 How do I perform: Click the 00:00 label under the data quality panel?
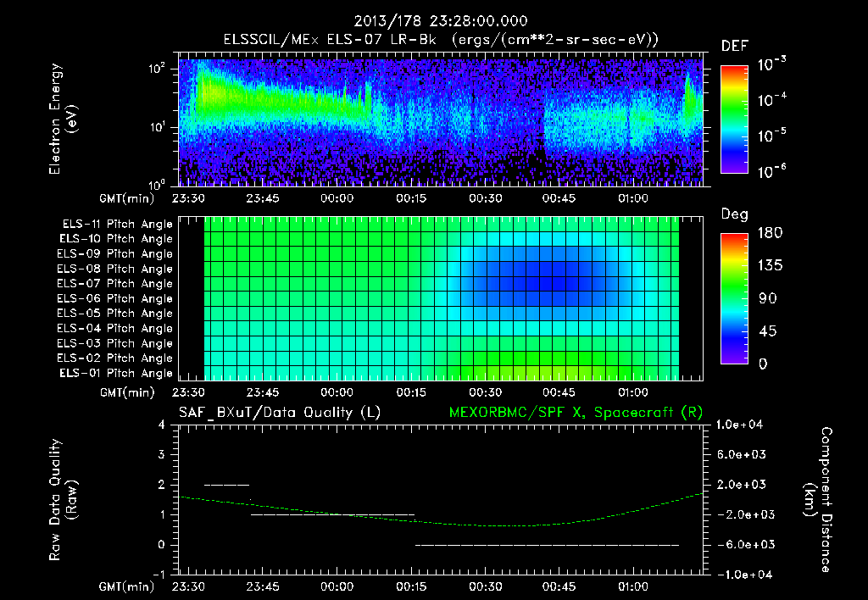point(337,586)
